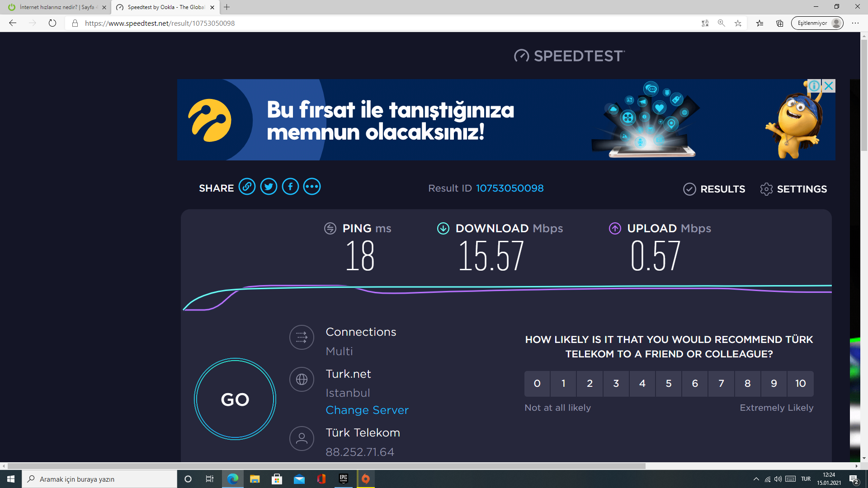Open a new browser tab

pos(227,7)
